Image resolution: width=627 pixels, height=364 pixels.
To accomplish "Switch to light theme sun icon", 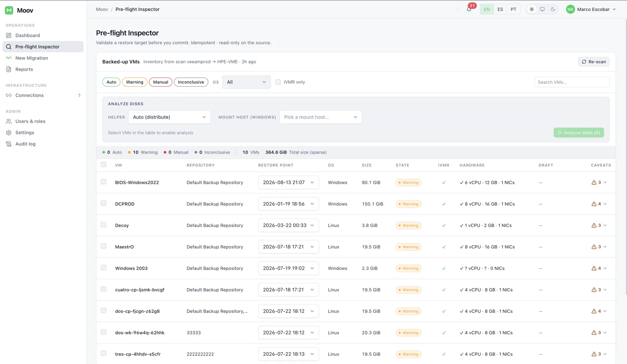I will pos(532,9).
